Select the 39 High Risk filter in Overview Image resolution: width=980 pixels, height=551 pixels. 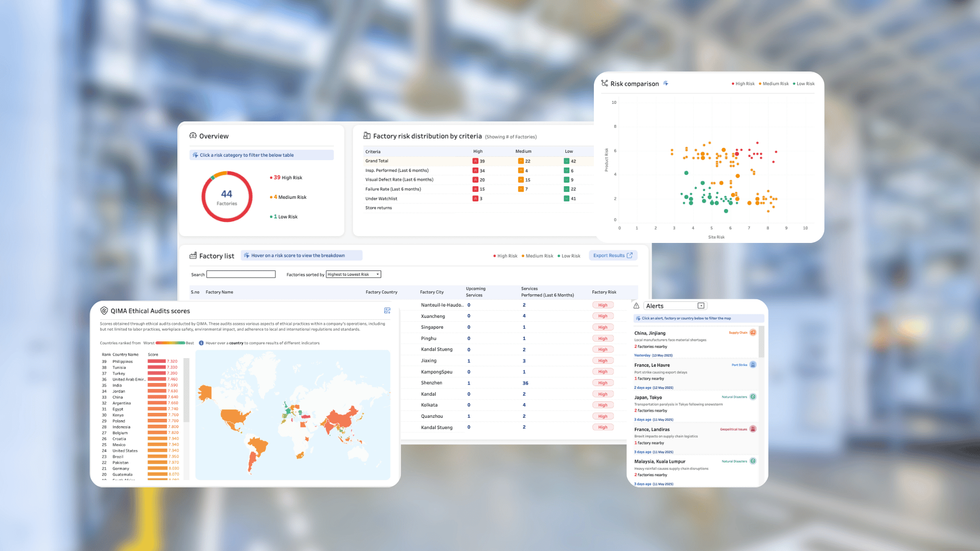[x=286, y=177]
